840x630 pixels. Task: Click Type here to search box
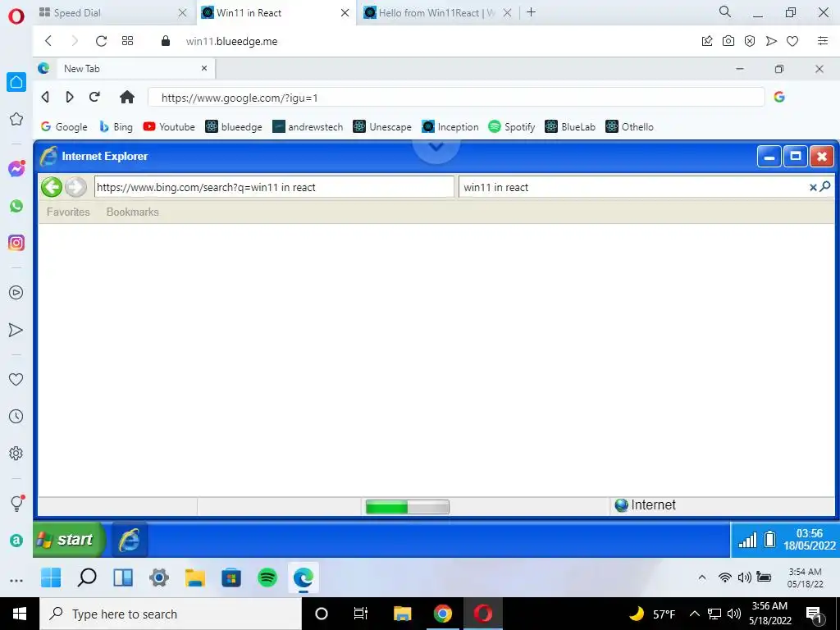pyautogui.click(x=171, y=614)
